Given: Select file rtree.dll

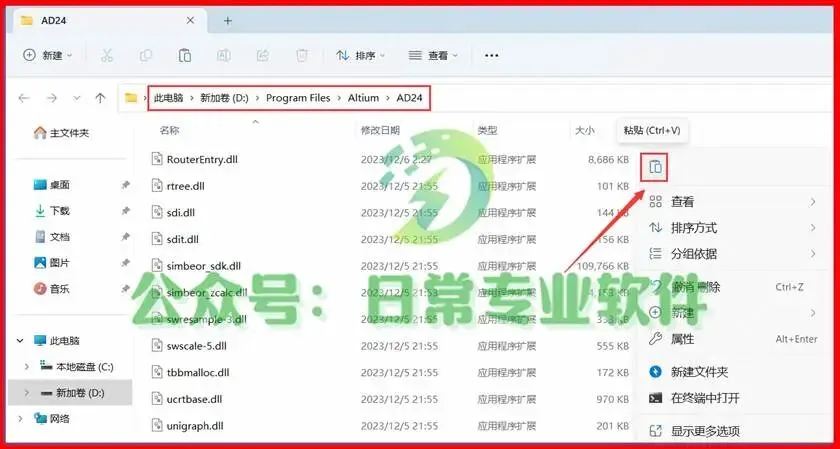Looking at the screenshot, I should coord(185,186).
